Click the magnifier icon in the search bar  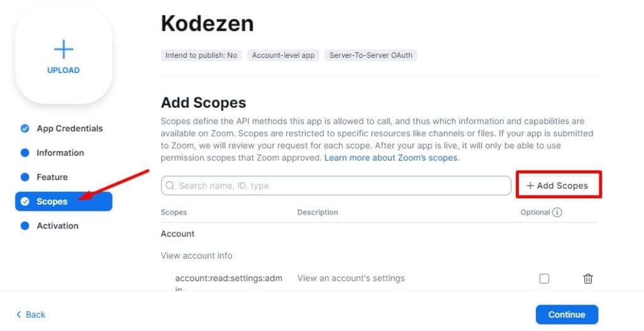pos(170,186)
